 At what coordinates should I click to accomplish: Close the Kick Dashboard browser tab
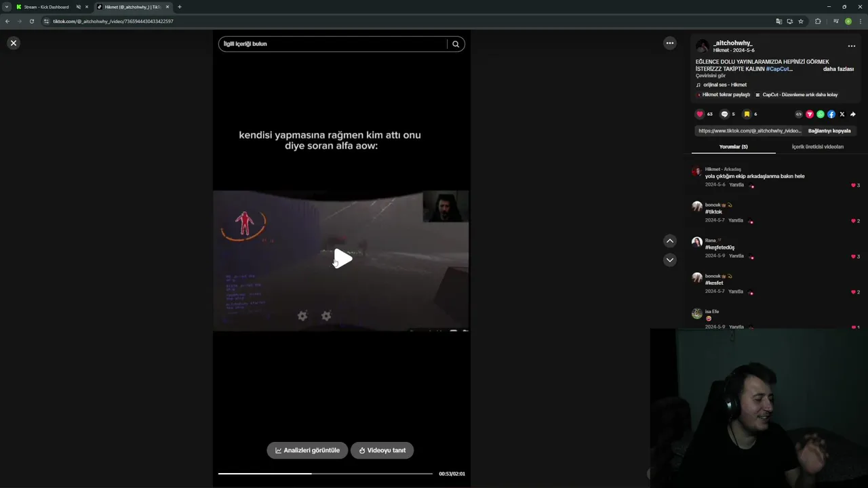pos(86,7)
